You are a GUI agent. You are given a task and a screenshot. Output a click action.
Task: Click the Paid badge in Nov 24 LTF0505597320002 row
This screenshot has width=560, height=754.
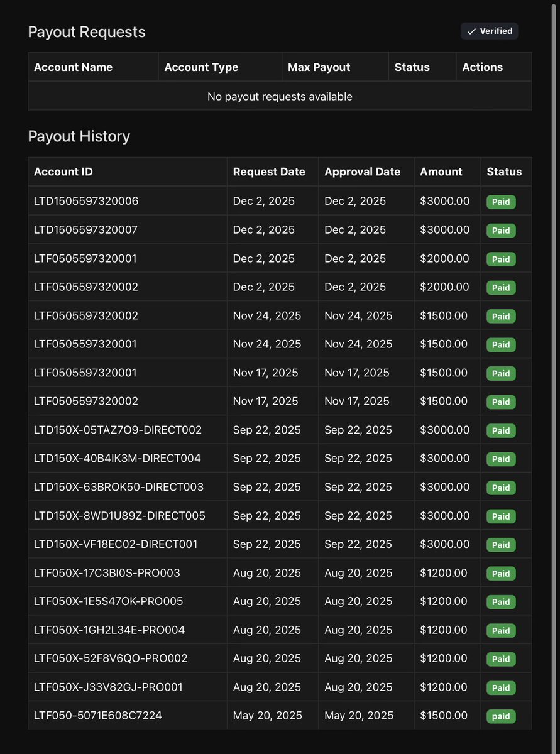[x=501, y=316]
